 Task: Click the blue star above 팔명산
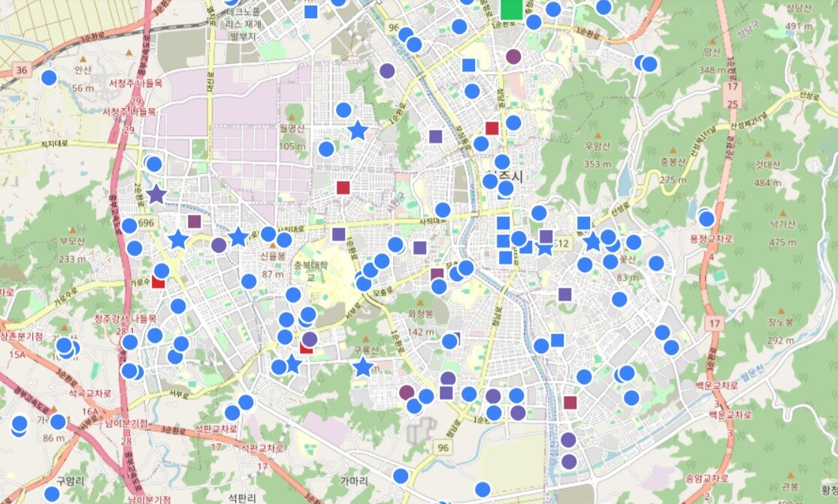click(358, 131)
